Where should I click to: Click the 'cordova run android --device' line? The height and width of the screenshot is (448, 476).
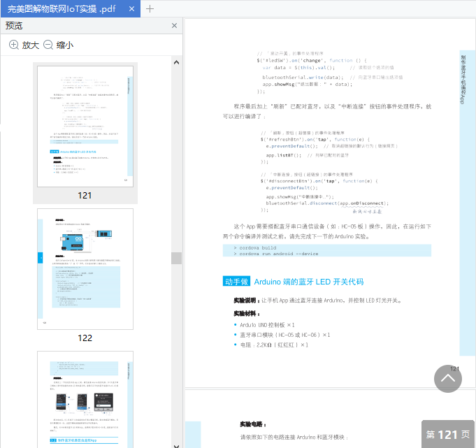click(276, 254)
